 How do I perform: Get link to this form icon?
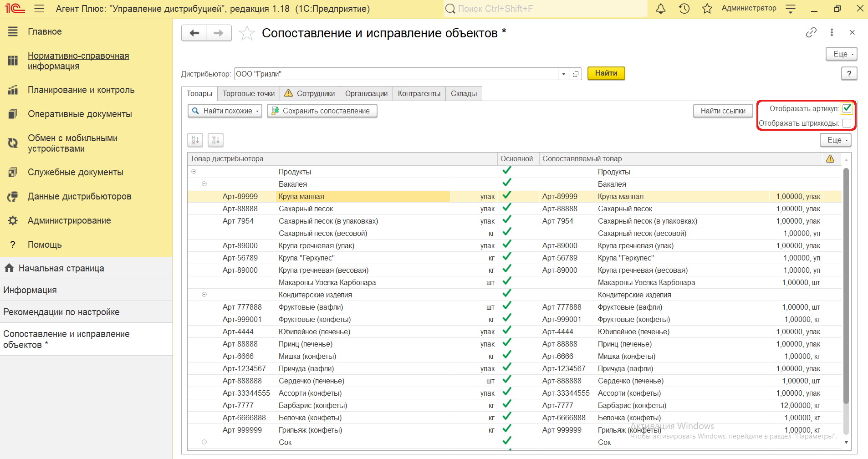811,32
